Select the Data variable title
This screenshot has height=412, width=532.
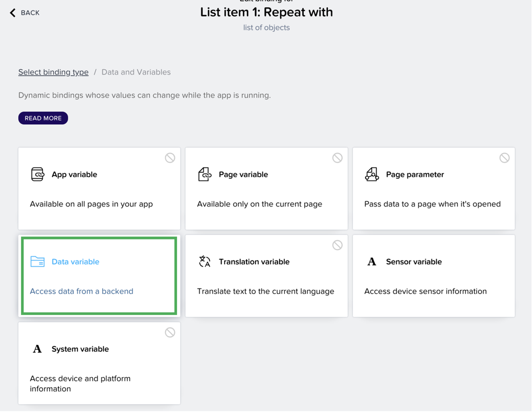pos(75,262)
